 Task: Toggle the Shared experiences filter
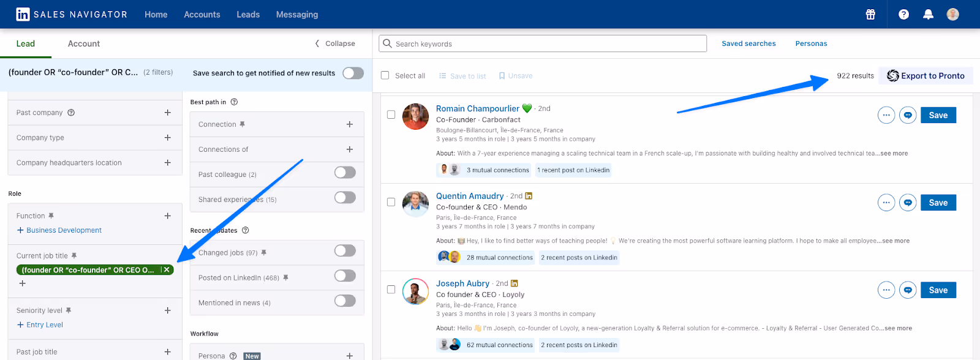click(345, 197)
